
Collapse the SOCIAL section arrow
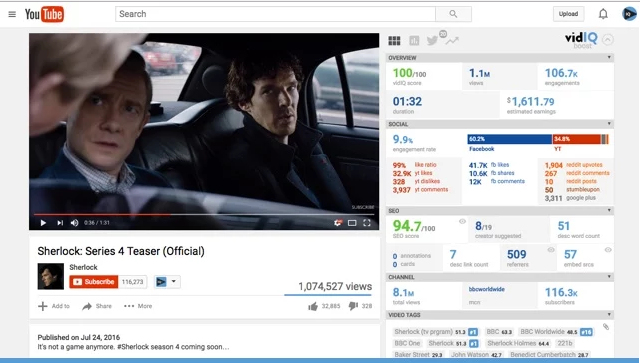click(609, 123)
